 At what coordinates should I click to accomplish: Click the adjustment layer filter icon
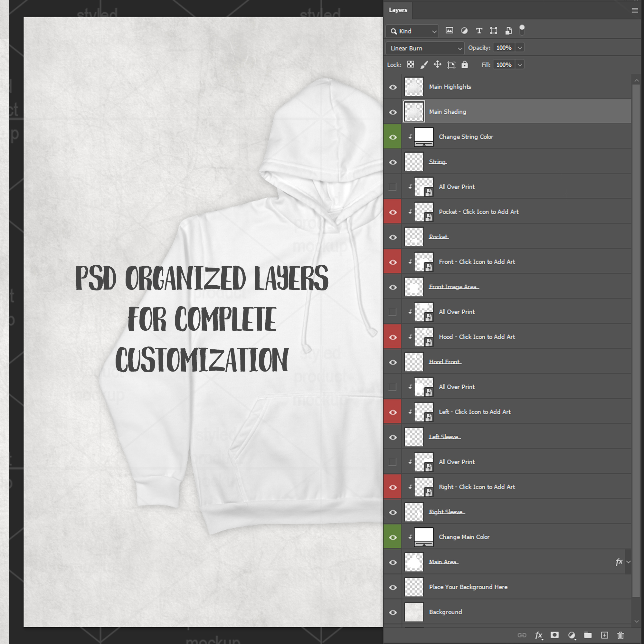pyautogui.click(x=464, y=31)
